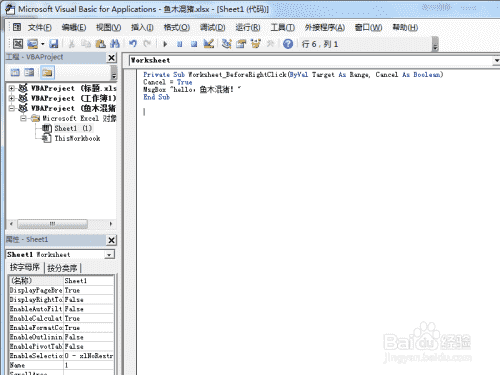Click the (名称) property value Sheet1
The height and width of the screenshot is (375, 500).
coord(89,281)
